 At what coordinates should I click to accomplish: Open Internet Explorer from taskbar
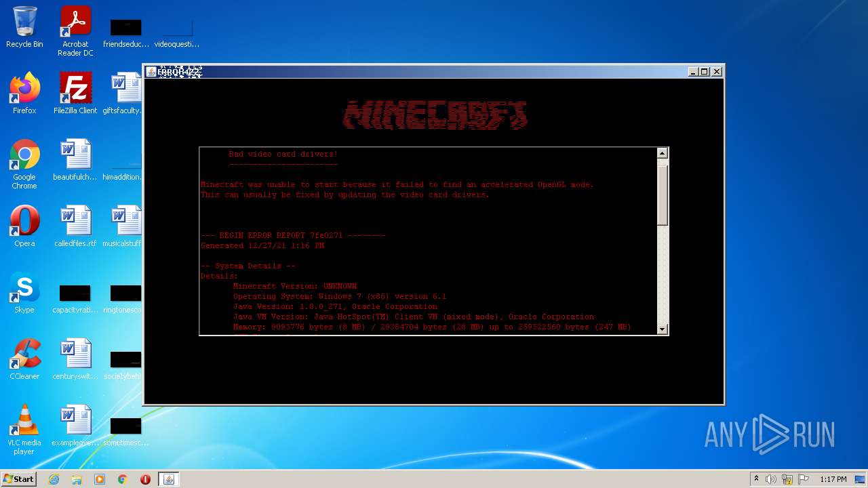tap(54, 479)
